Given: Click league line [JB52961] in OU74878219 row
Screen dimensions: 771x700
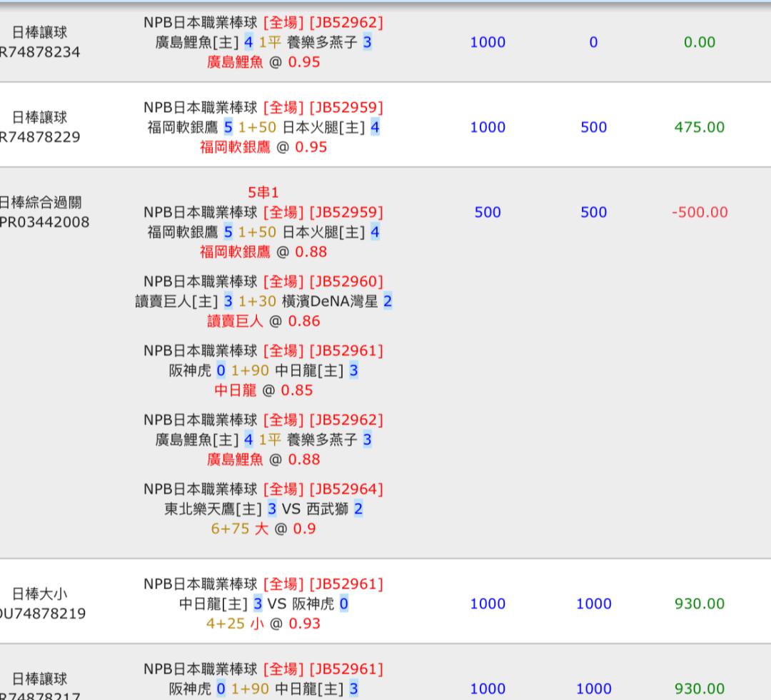Looking at the screenshot, I should (x=263, y=584).
